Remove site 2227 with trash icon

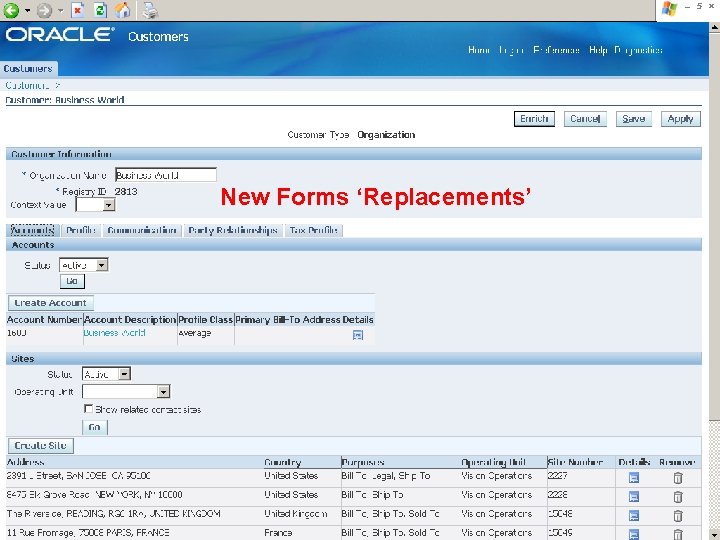coord(678,478)
